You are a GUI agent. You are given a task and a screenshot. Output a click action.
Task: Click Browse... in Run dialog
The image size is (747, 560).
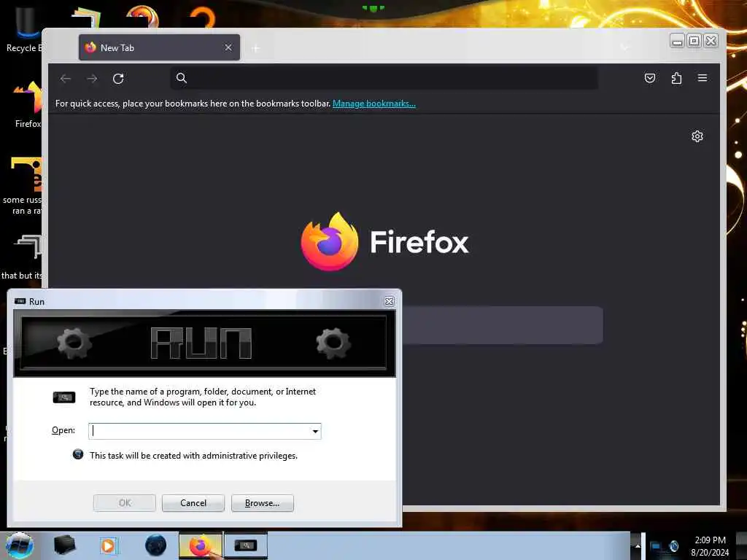point(262,503)
